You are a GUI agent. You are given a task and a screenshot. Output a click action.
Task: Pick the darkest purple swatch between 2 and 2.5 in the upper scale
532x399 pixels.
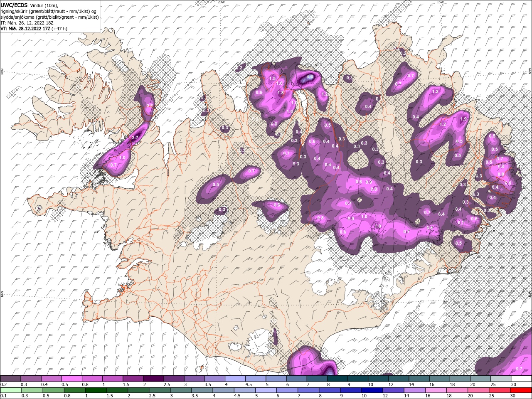[x=153, y=378]
